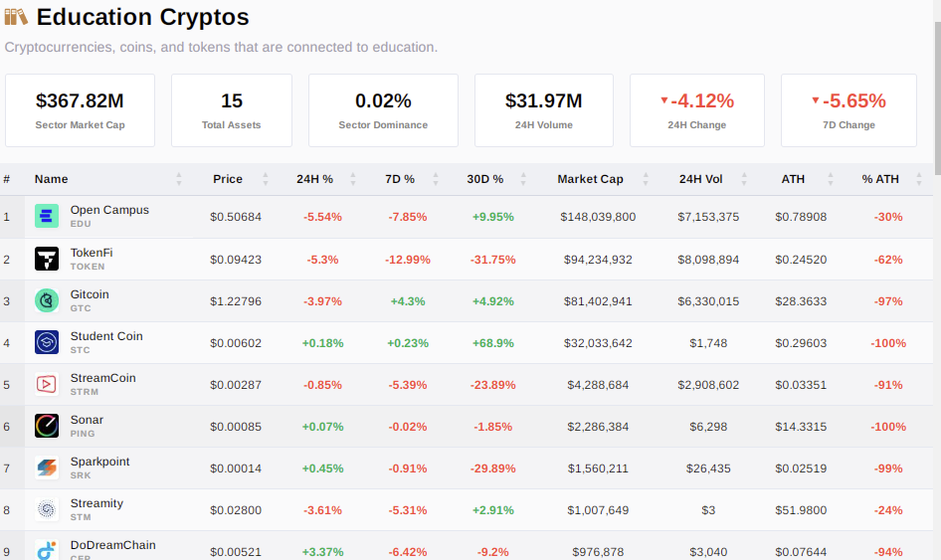Open the Sparkpoint coin page
The height and width of the screenshot is (560, 941).
[x=99, y=462]
